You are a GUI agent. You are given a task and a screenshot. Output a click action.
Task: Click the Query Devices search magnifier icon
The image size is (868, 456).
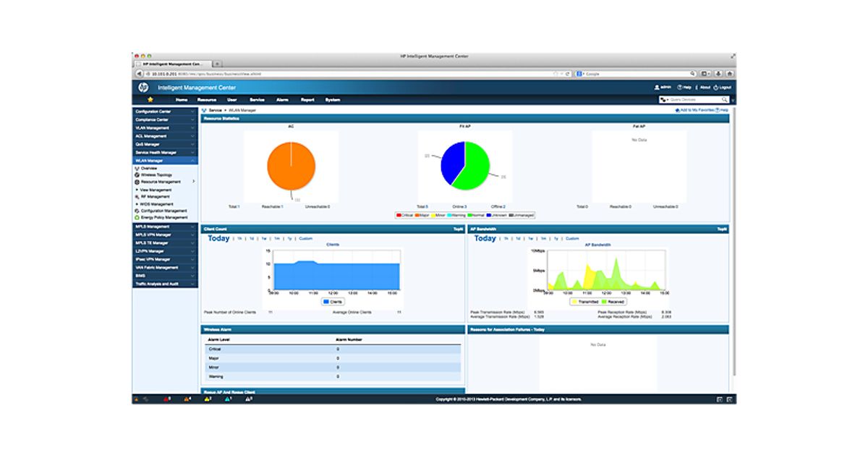tap(725, 99)
